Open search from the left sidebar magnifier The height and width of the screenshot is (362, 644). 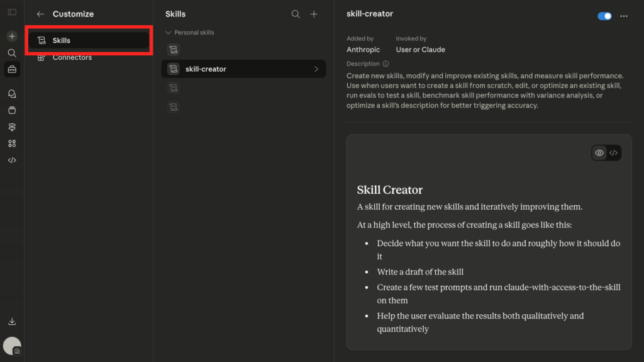tap(12, 54)
